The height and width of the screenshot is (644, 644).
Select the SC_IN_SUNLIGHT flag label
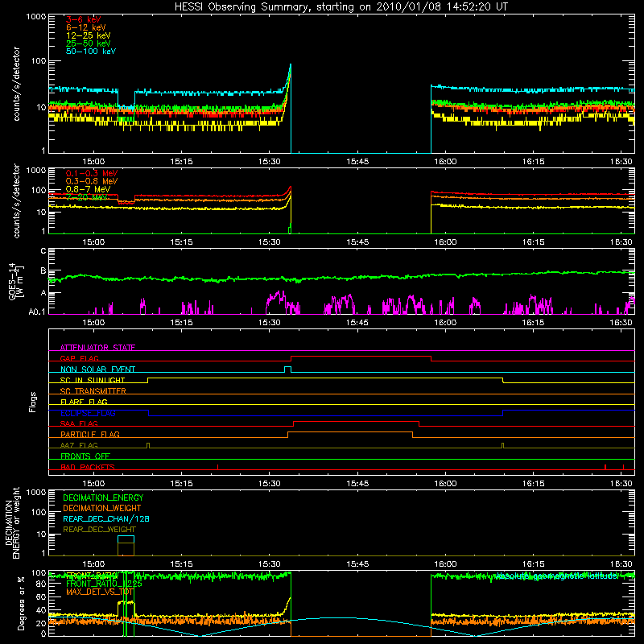(93, 380)
